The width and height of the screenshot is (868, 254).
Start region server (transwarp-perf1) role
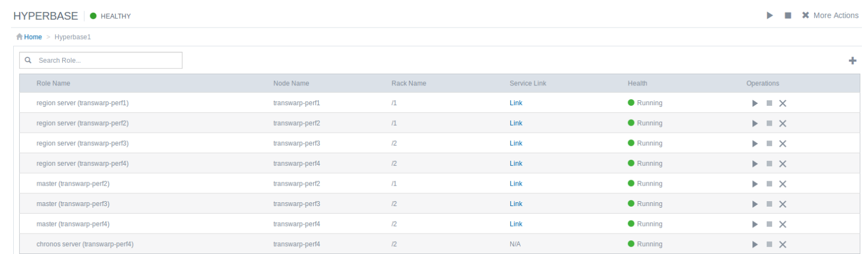(755, 104)
